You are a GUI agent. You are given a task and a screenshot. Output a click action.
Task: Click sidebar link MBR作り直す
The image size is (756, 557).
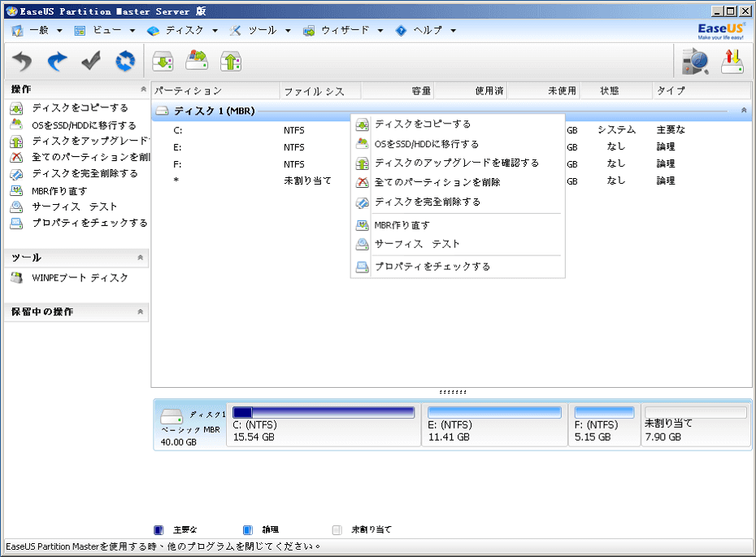point(59,191)
